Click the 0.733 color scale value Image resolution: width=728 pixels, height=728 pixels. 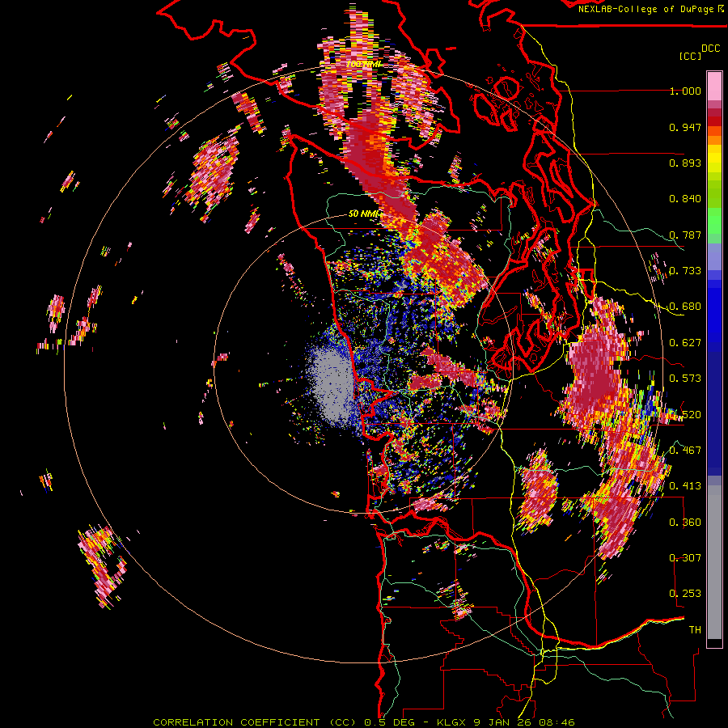(x=685, y=271)
